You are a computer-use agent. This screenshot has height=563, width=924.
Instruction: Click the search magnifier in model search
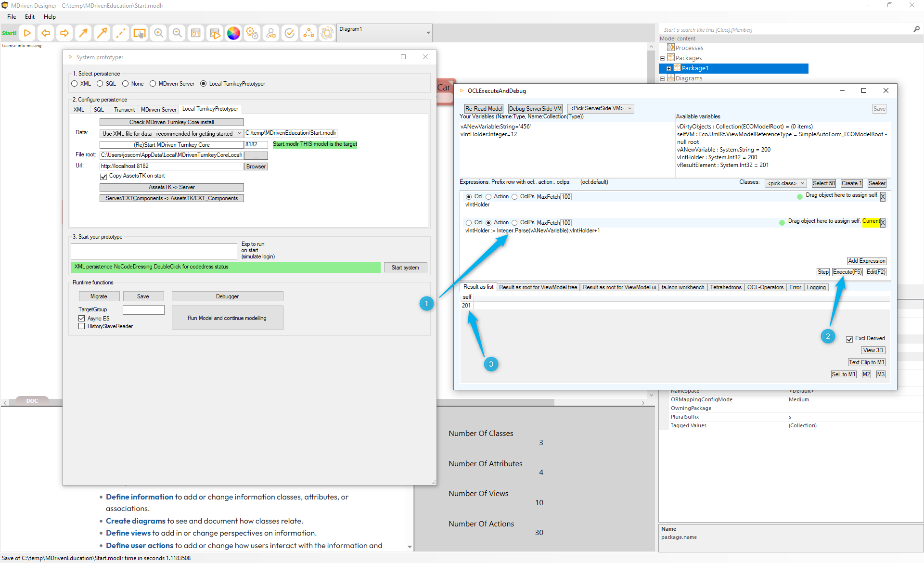coord(916,29)
